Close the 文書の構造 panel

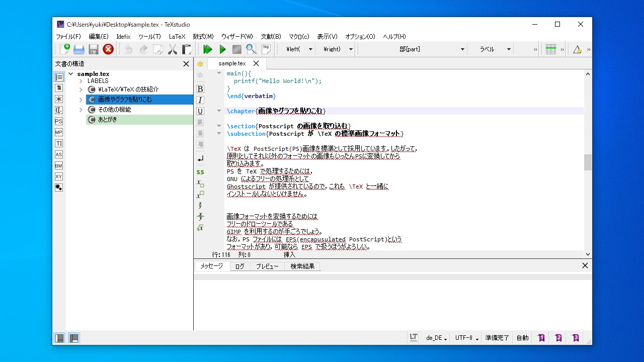pyautogui.click(x=186, y=64)
